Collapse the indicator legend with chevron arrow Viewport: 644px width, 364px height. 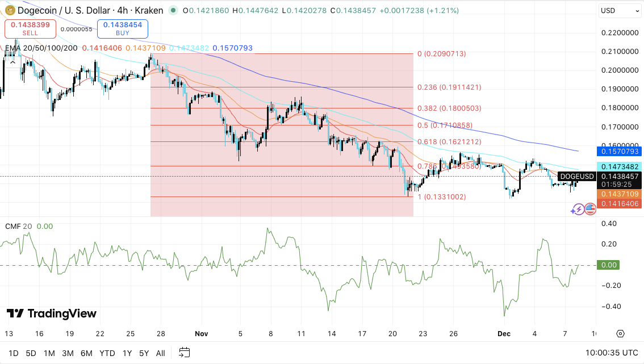(12, 62)
